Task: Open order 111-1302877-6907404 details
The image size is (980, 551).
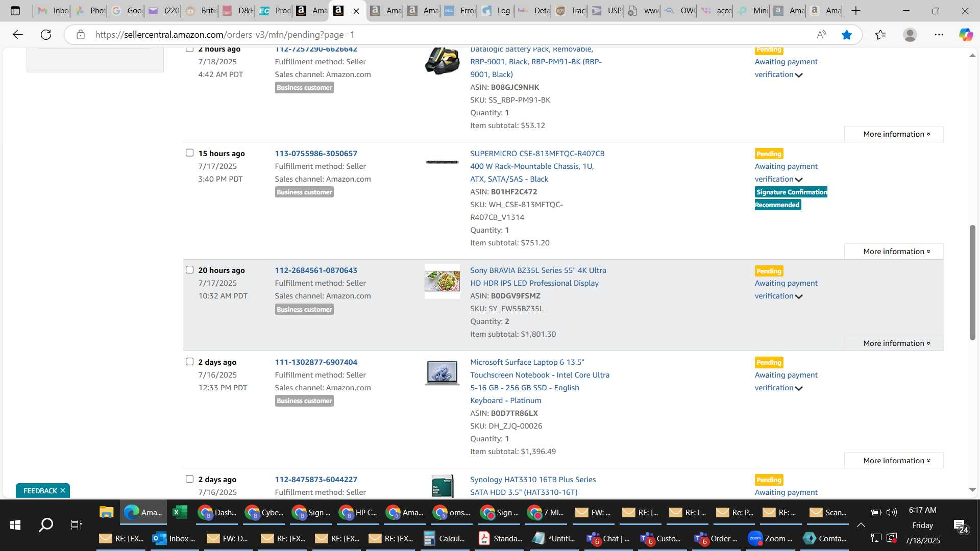Action: (x=316, y=362)
